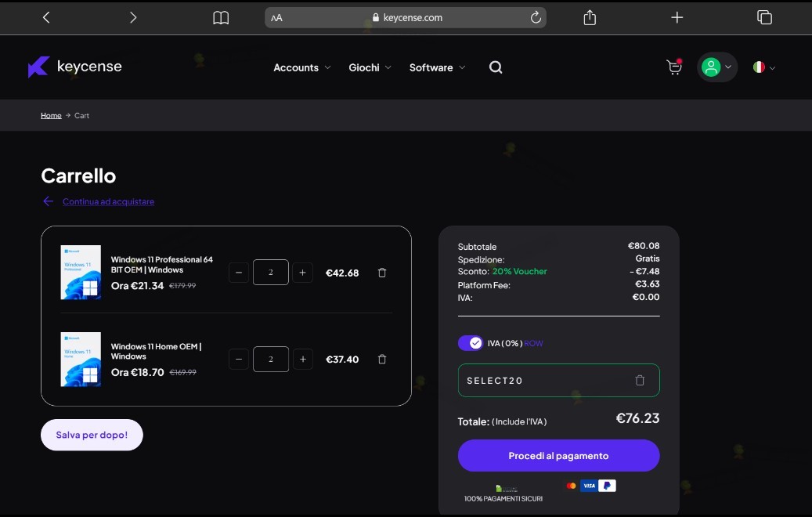Click the ROW link next to IVA

(x=533, y=343)
